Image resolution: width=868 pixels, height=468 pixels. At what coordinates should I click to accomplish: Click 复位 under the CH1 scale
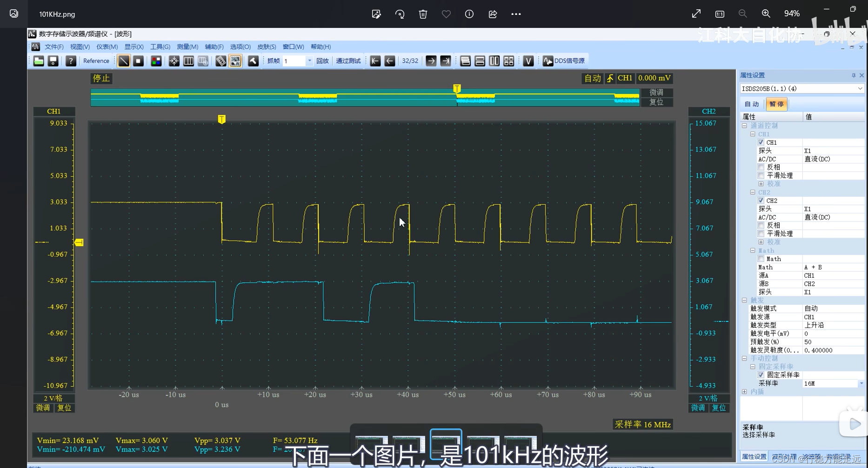click(64, 408)
